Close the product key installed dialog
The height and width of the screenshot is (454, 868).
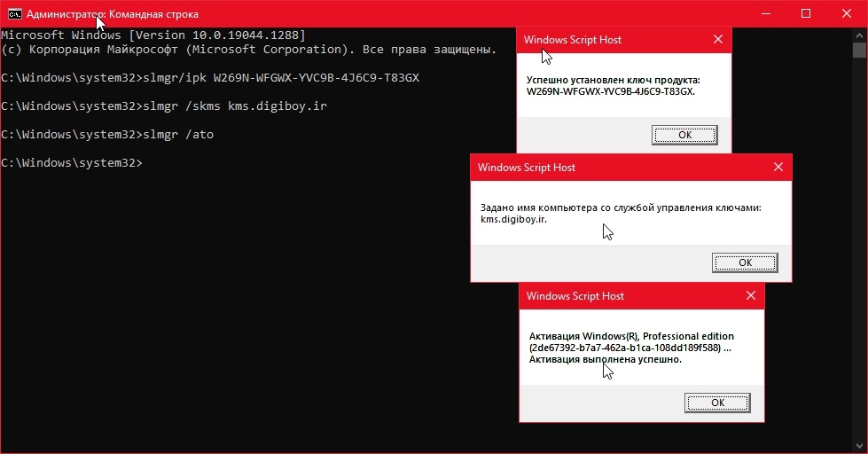click(718, 40)
